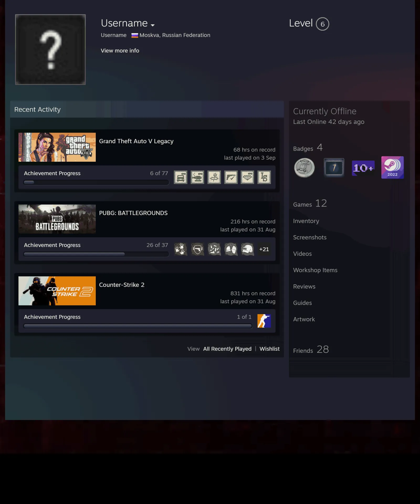Go to Workshop Items
The height and width of the screenshot is (504, 420).
(315, 270)
